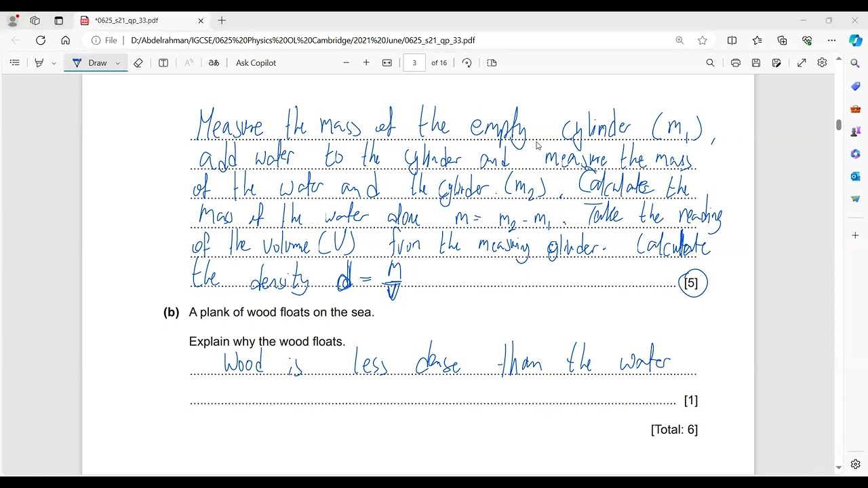Click the "[Total: 6]" text
This screenshot has width=868, height=488.
click(x=674, y=429)
